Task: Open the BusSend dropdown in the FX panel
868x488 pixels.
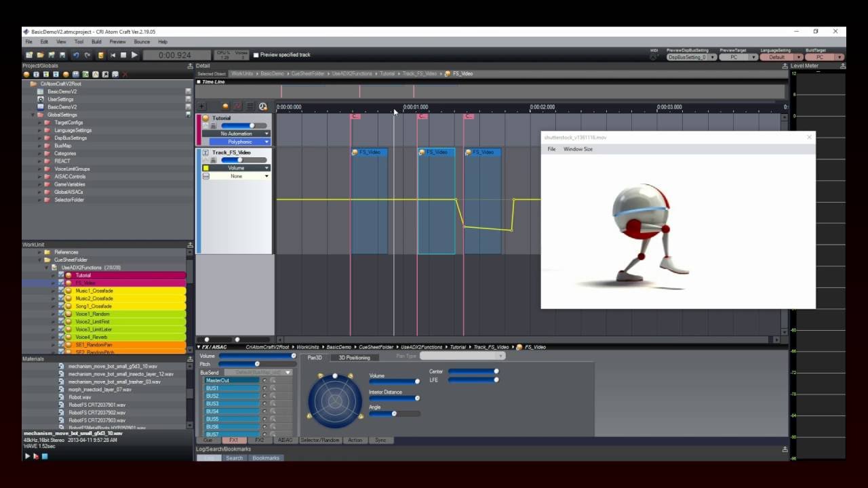Action: 258,372
